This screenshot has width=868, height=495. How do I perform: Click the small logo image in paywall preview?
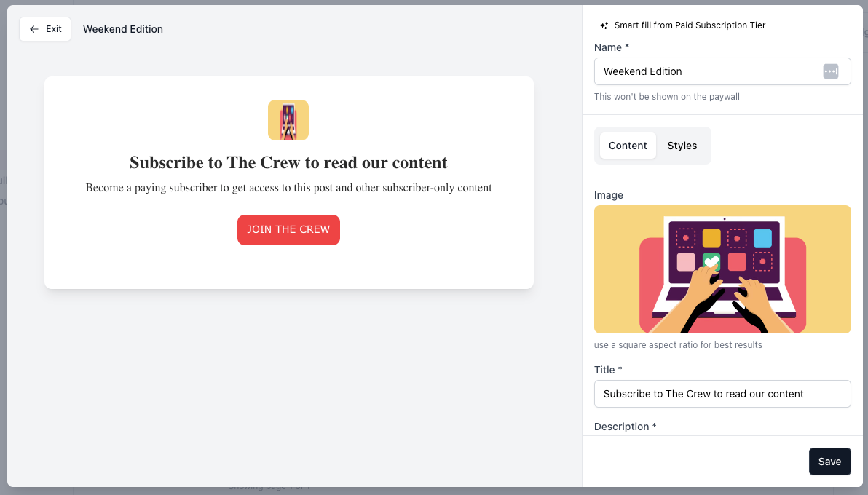click(288, 120)
